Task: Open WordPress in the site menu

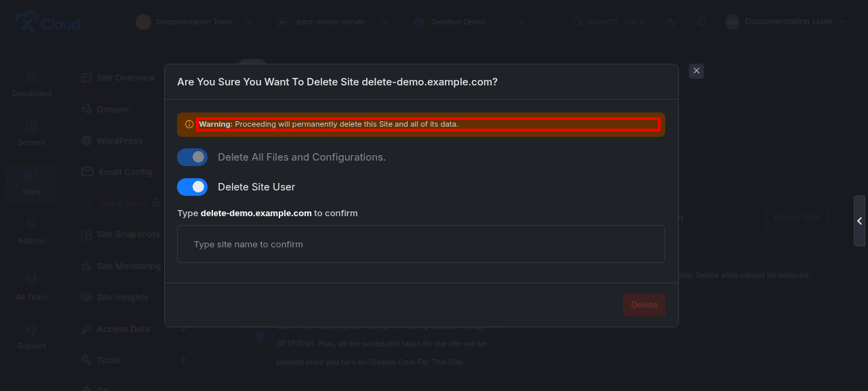Action: pyautogui.click(x=119, y=141)
